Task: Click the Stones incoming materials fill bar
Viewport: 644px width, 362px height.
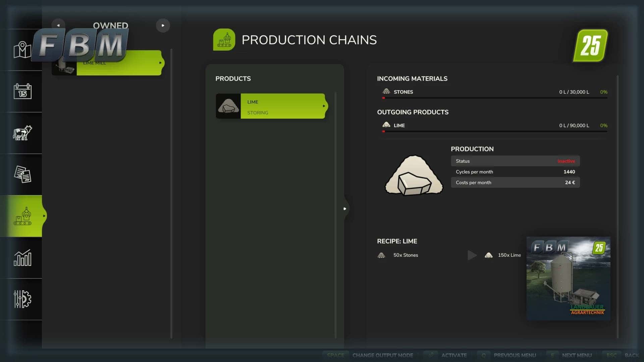Action: (x=495, y=98)
